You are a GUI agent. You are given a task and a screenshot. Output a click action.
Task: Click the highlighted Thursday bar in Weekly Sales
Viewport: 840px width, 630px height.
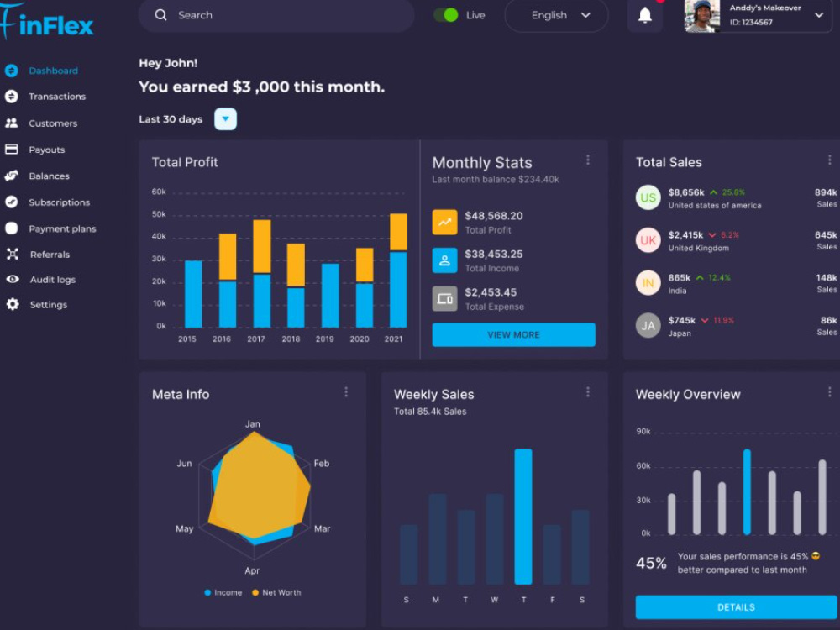coord(523,517)
